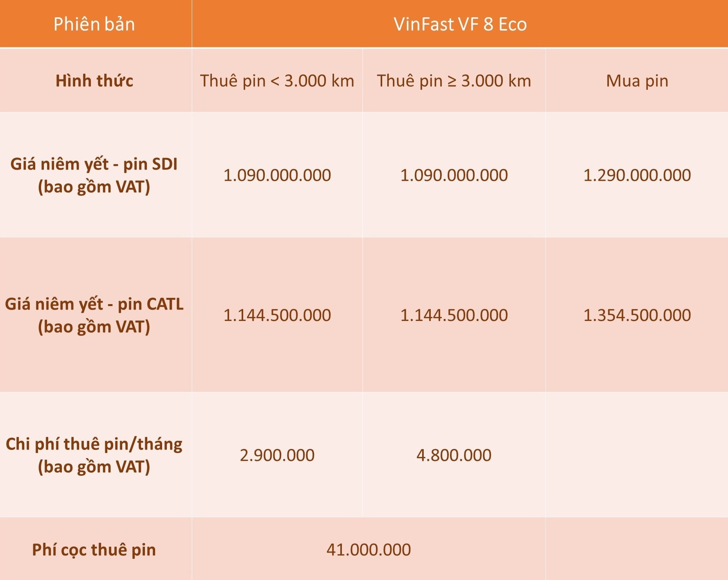This screenshot has height=580, width=728.
Task: Click SDI price for Thuê pin ≥ 3.000 km
Action: (454, 175)
